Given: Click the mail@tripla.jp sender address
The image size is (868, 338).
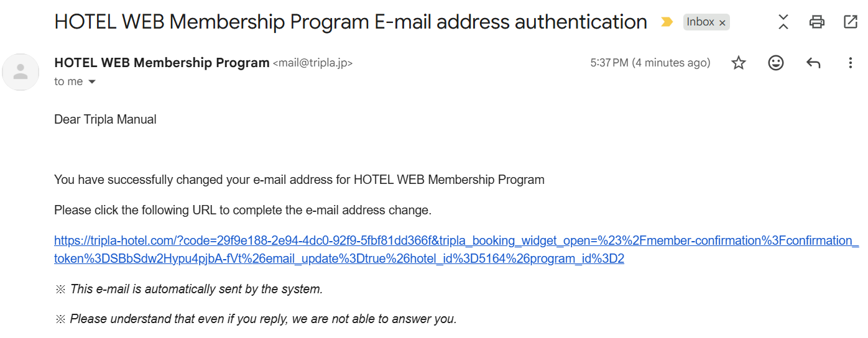Looking at the screenshot, I should pos(313,63).
